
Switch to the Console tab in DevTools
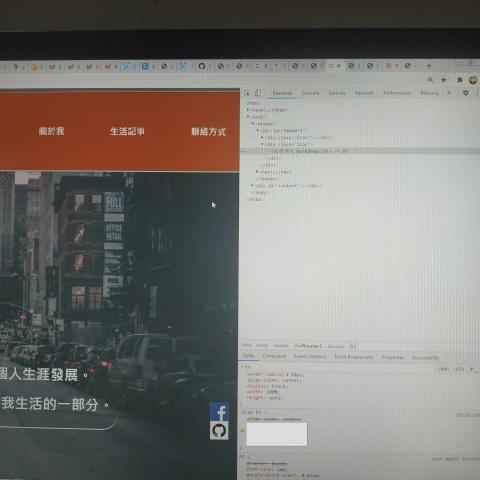[310, 93]
